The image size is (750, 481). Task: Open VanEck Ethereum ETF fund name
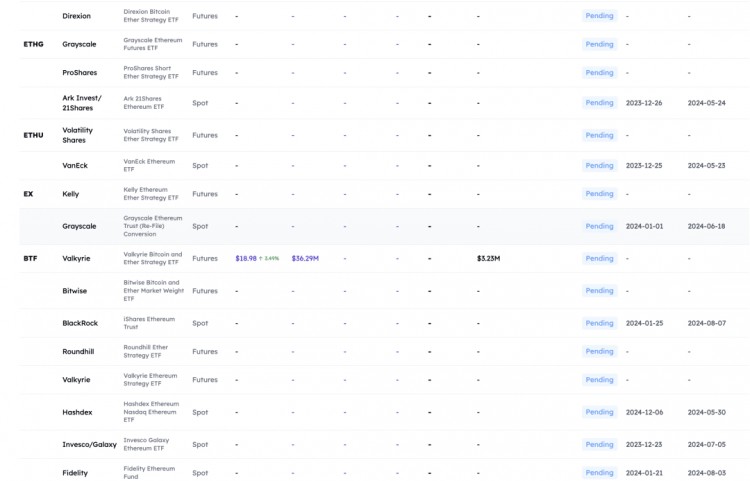point(149,165)
